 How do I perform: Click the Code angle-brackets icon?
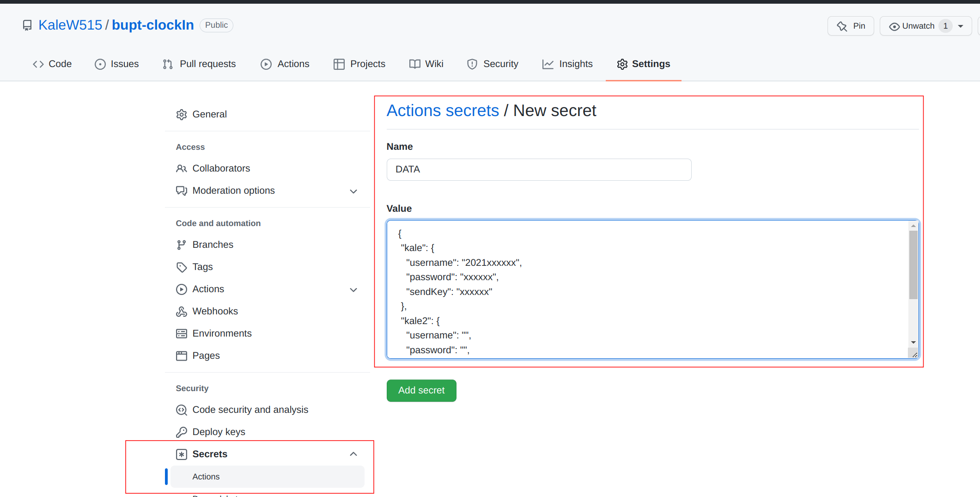(x=38, y=64)
